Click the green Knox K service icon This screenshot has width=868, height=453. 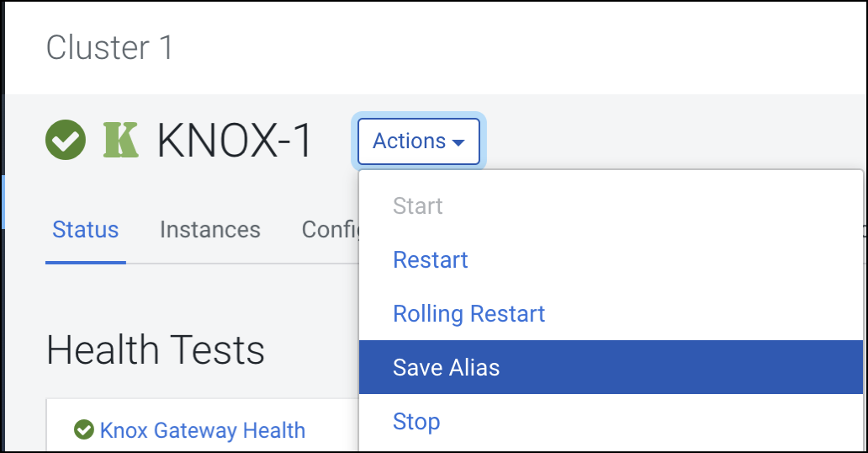(120, 141)
